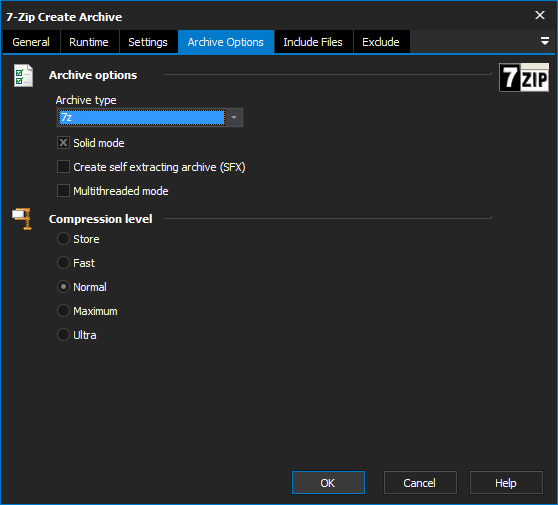Screen dimensions: 558x505
Task: Select the Normal compression level
Action: coord(63,287)
